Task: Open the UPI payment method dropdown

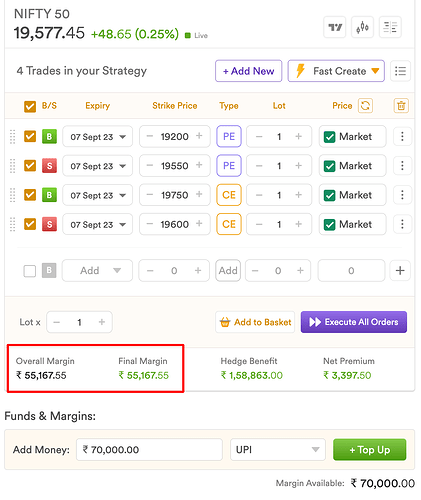Action: (x=278, y=450)
